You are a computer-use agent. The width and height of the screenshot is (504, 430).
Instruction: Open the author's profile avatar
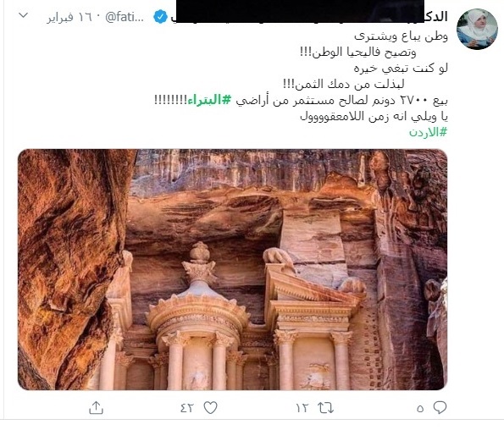(477, 29)
